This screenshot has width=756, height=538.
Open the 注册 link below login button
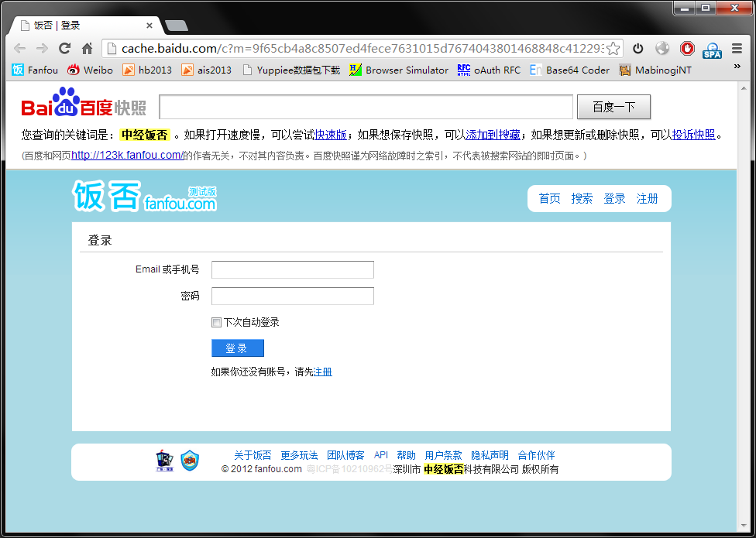pyautogui.click(x=323, y=372)
